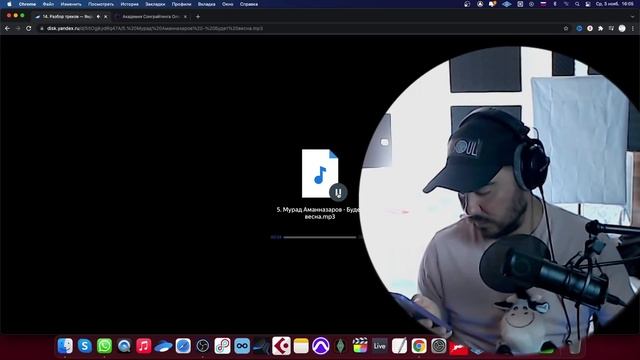Open the 'Изменить' menu
Screen dimensions: 640x360
71,4
